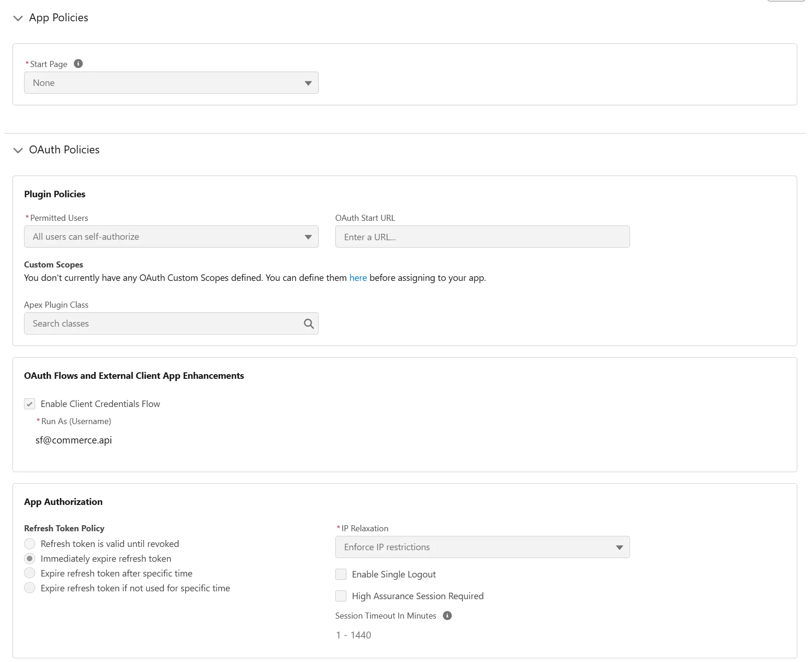Screen dimensions: 812x662
Task: Click the App Authorization heading
Action: pyautogui.click(x=63, y=502)
